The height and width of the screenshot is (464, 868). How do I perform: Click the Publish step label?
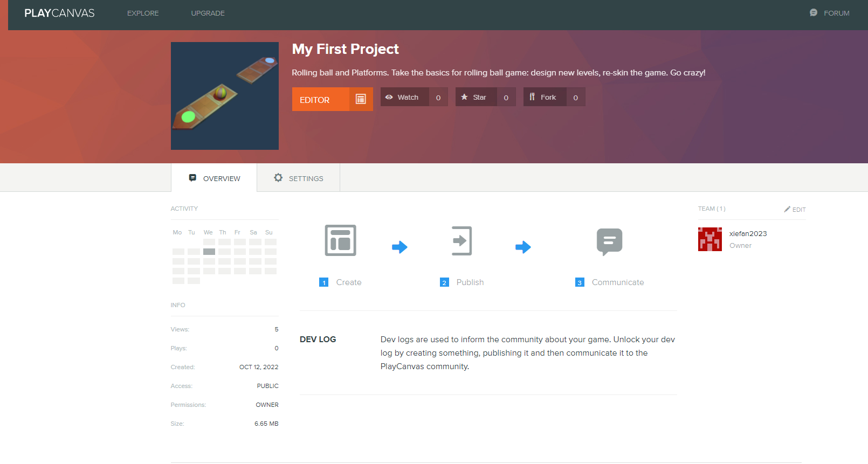(470, 282)
